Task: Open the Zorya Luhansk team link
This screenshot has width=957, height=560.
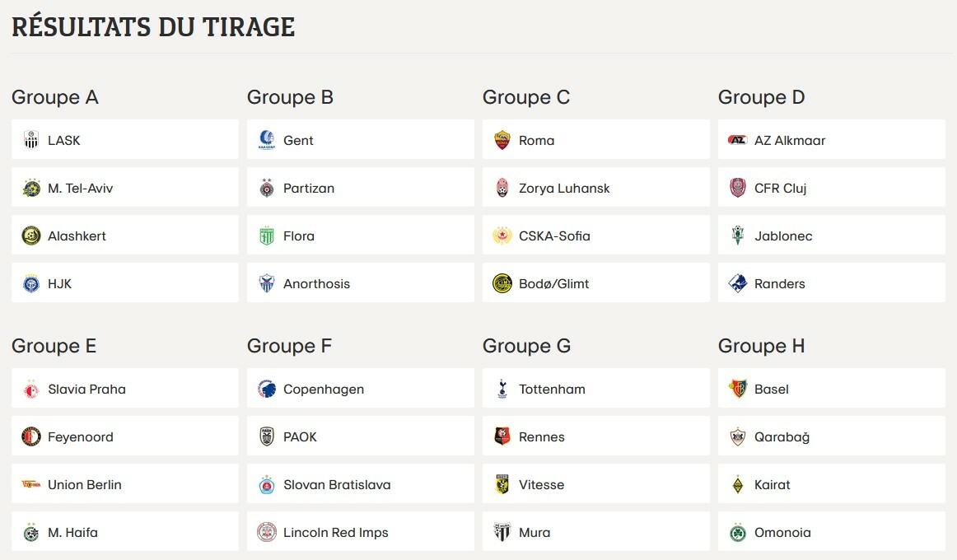Action: (x=564, y=188)
